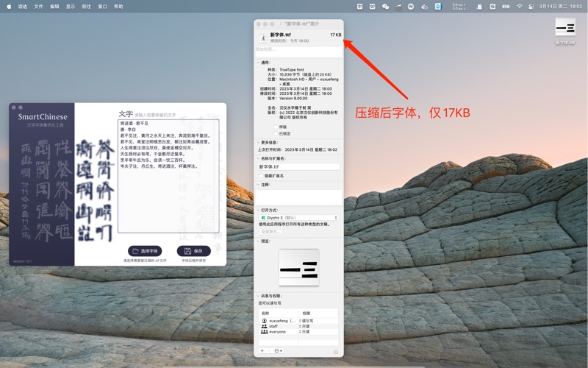This screenshot has height=368, width=588.
Task: Click the lock icon in info window
Action: coord(336,351)
